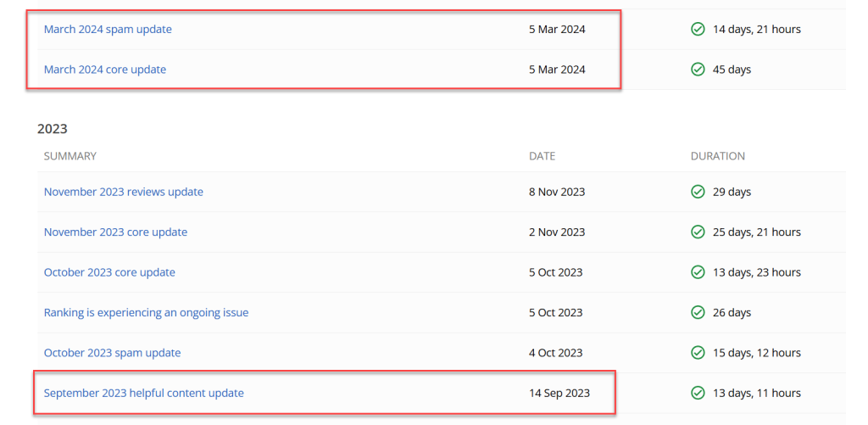The image size is (868, 425).
Task: Click green check icon beside 15 days, 12 hours
Action: [698, 353]
